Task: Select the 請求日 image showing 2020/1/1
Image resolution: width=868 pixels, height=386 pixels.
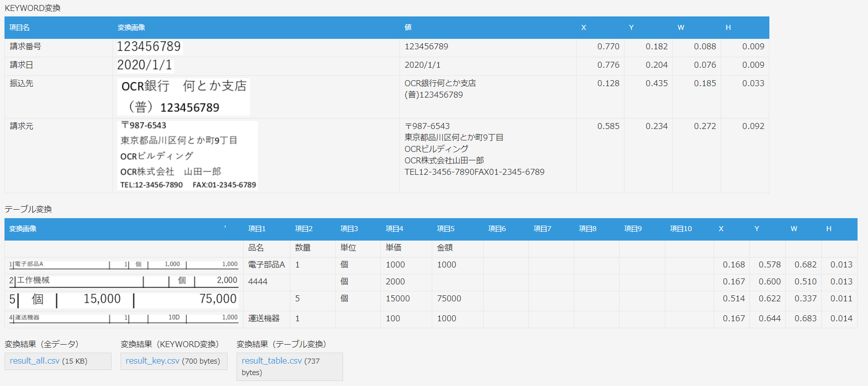Action: coord(144,65)
